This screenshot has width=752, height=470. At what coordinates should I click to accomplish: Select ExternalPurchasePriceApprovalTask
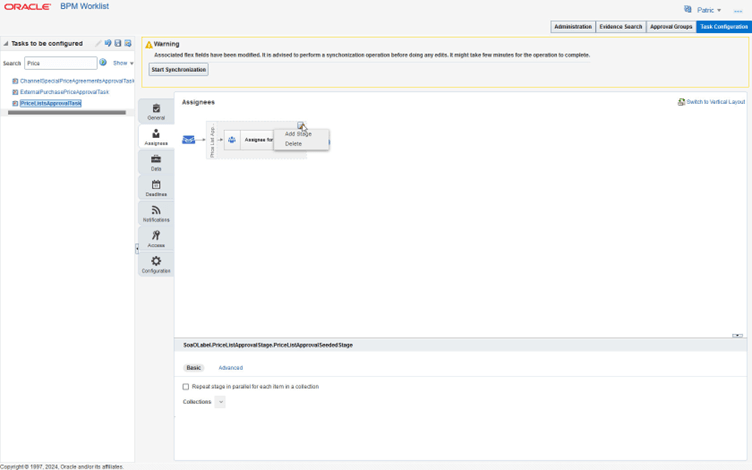(x=64, y=92)
